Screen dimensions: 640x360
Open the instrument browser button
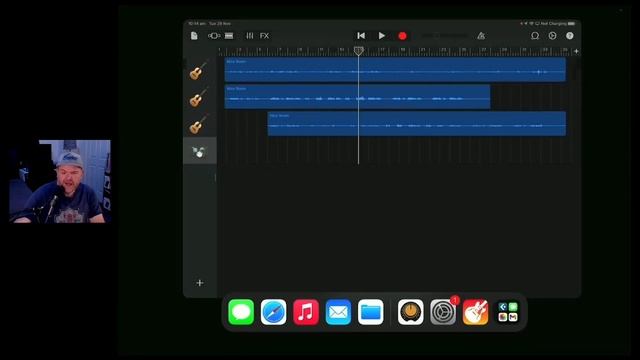coord(214,36)
